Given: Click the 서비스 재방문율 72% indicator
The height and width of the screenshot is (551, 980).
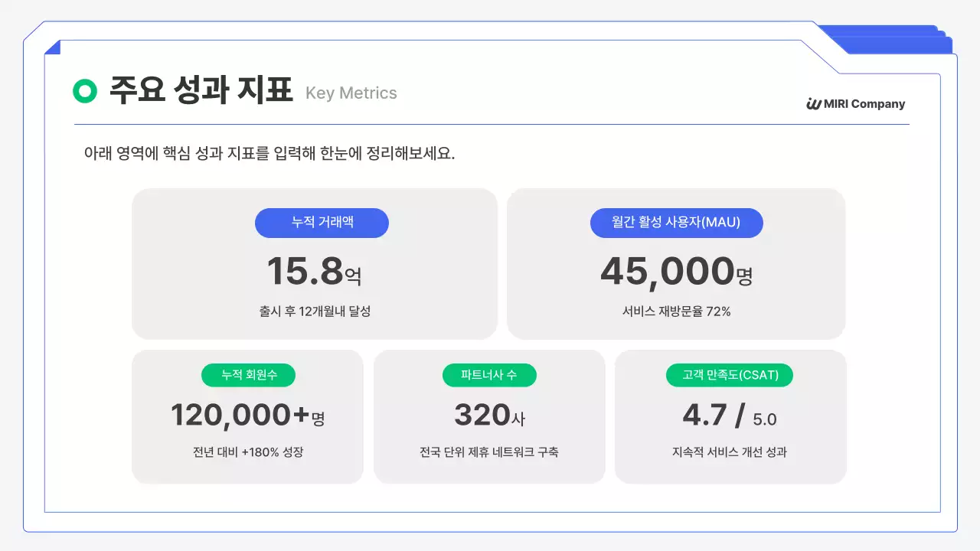Looking at the screenshot, I should click(676, 311).
